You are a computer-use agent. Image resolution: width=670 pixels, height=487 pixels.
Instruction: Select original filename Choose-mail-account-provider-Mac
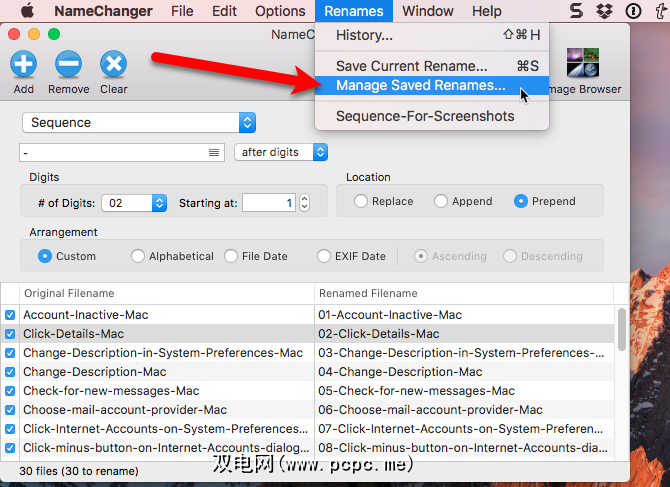[125, 410]
